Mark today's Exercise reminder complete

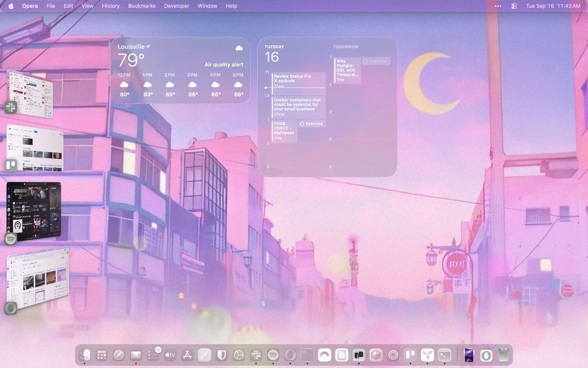point(302,124)
